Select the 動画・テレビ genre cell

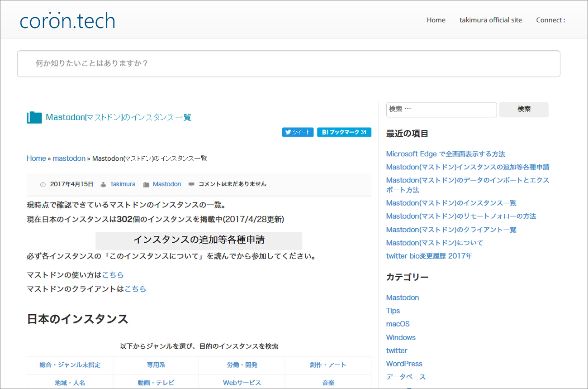156,383
